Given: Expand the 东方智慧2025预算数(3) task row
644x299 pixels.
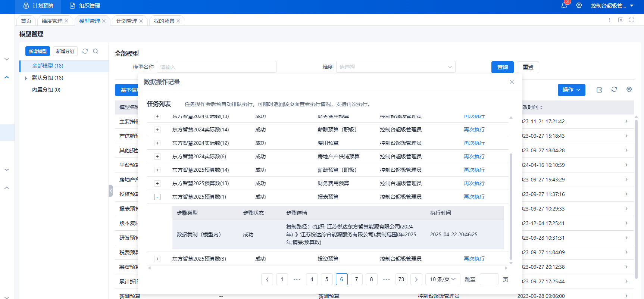Looking at the screenshot, I should [157, 259].
